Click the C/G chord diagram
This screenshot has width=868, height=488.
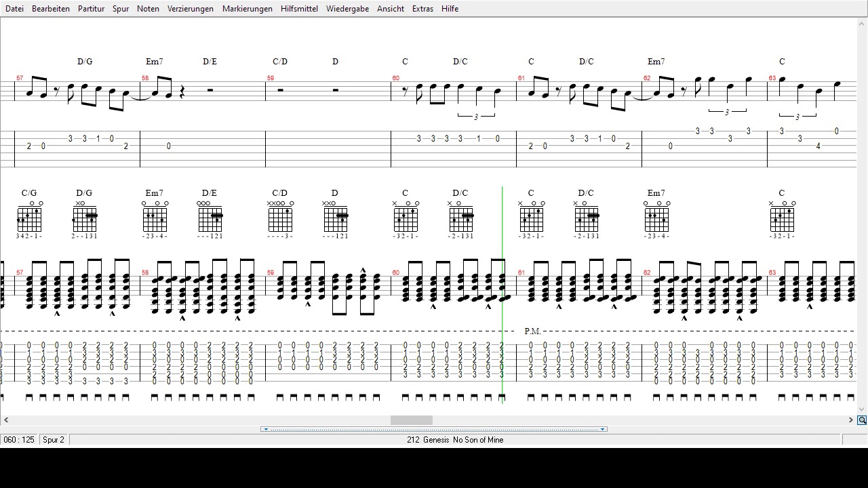pyautogui.click(x=29, y=217)
